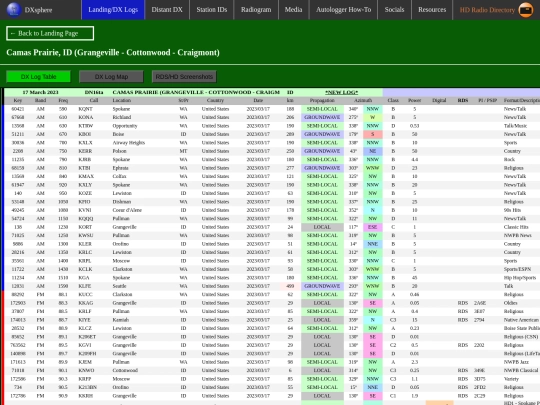Click the RDS column header
The width and height of the screenshot is (540, 405).
463,101
